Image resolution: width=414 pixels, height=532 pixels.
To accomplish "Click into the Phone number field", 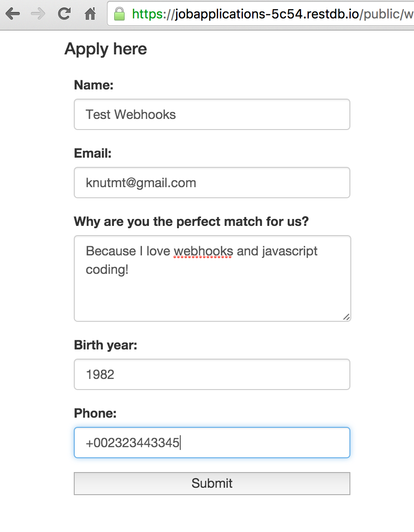I will [212, 443].
